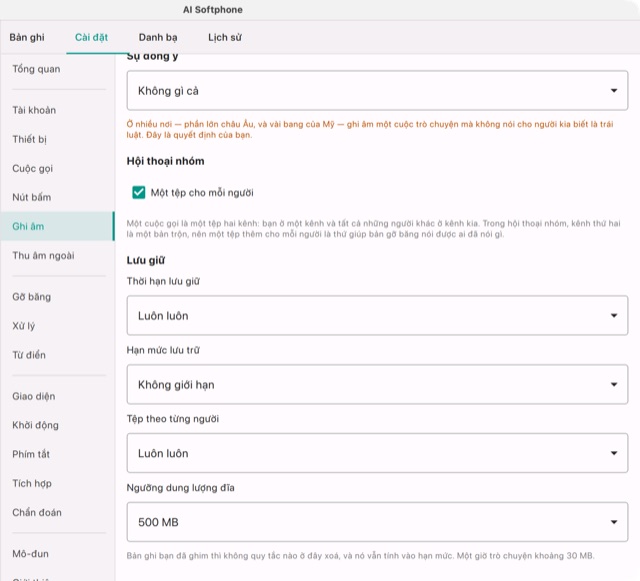
Task: Select Cuộc gọi in the sidebar
Action: point(58,168)
